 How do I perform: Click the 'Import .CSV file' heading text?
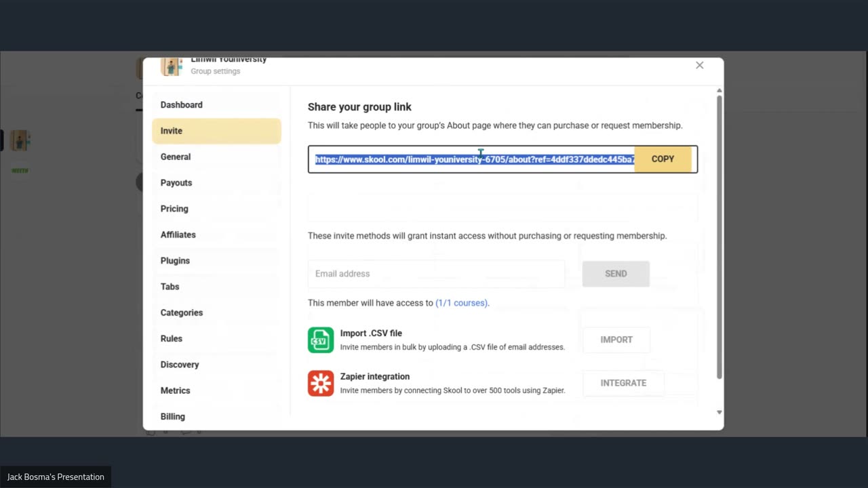tap(371, 333)
